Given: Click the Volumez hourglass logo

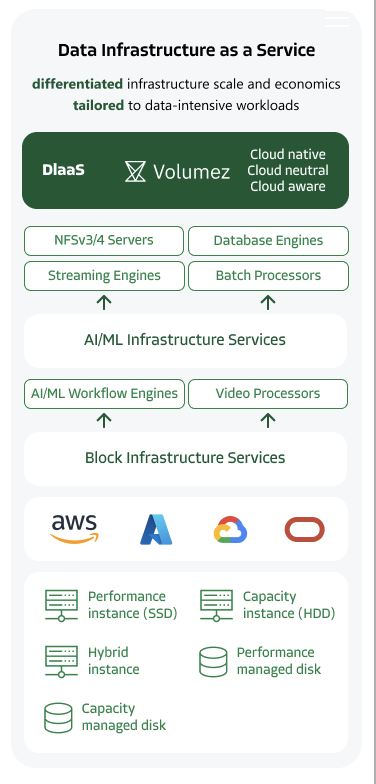Looking at the screenshot, I should (135, 171).
